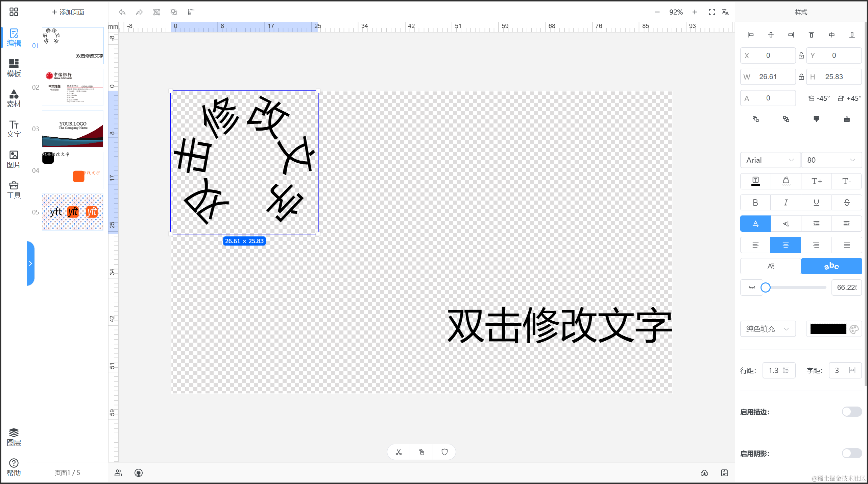Open the font size 80 dropdown
868x484 pixels.
[831, 160]
